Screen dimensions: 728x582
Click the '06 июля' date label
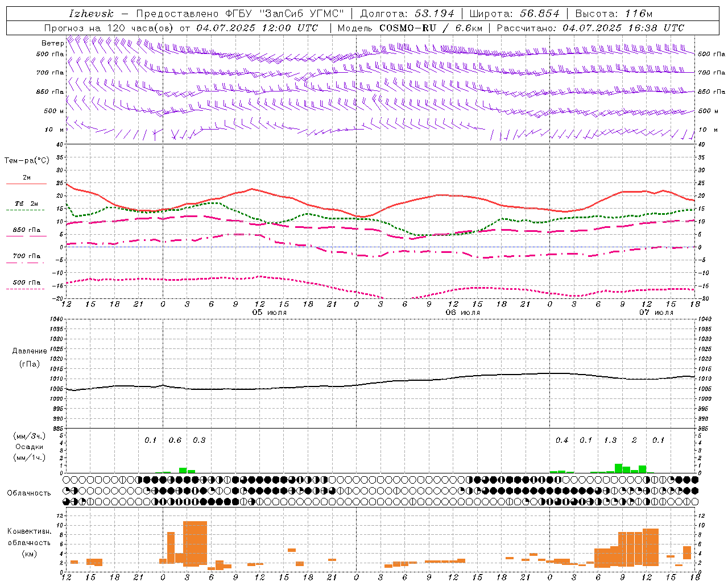(463, 313)
